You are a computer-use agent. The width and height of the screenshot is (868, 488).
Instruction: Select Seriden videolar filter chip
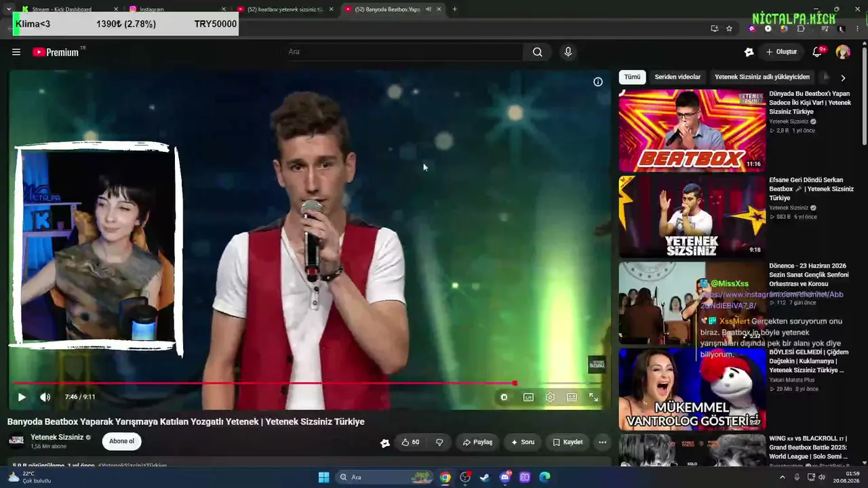(677, 77)
